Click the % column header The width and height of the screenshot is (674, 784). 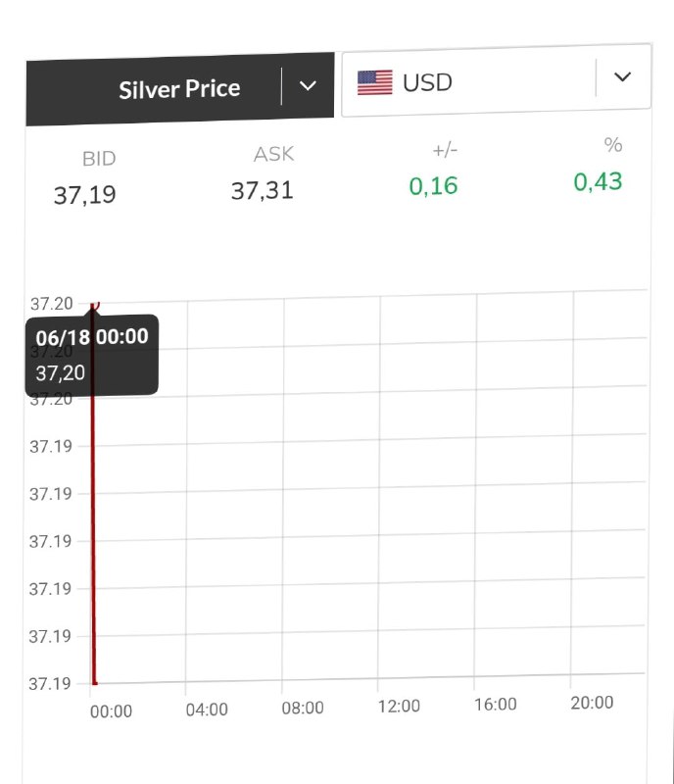[613, 145]
